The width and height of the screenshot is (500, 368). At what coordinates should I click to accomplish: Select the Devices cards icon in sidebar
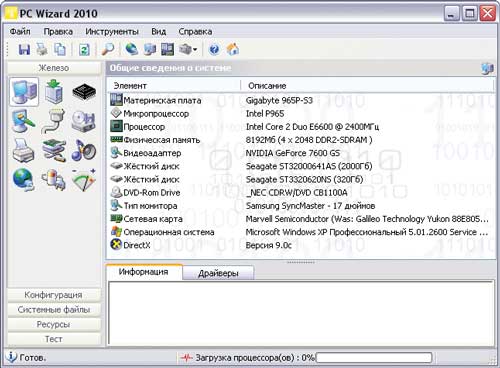pos(54,151)
